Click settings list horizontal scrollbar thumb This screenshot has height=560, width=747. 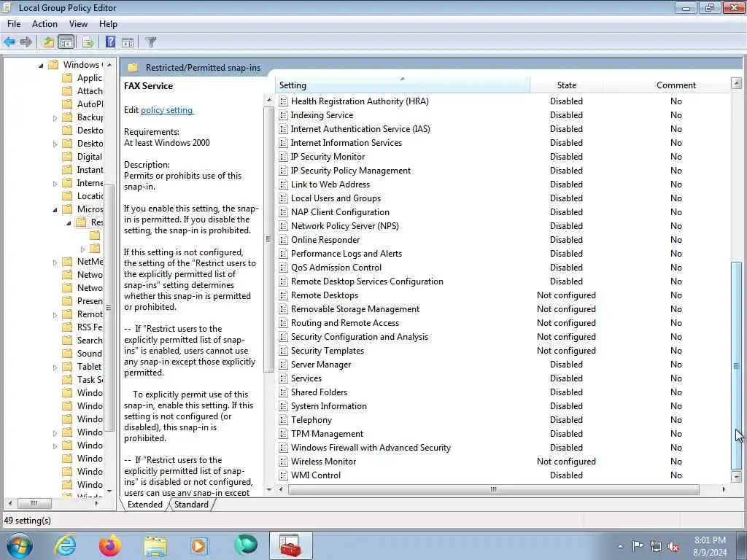click(x=494, y=489)
